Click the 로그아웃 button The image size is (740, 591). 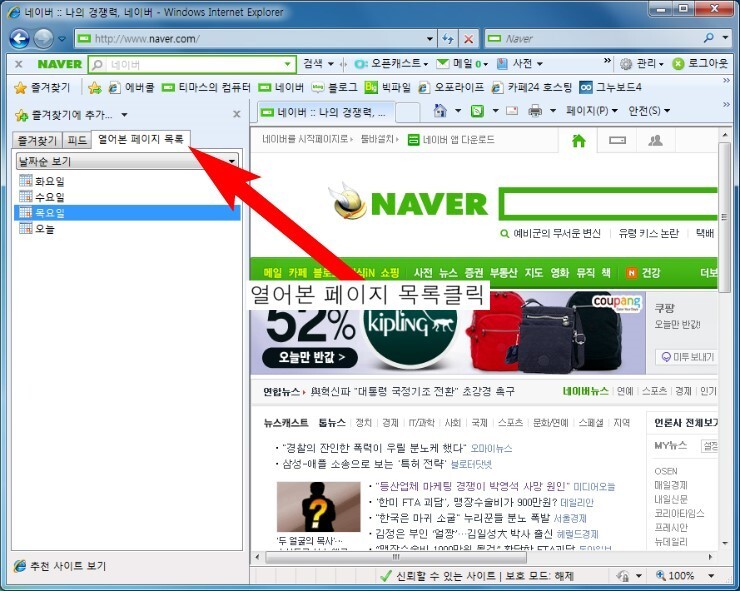[x=700, y=63]
